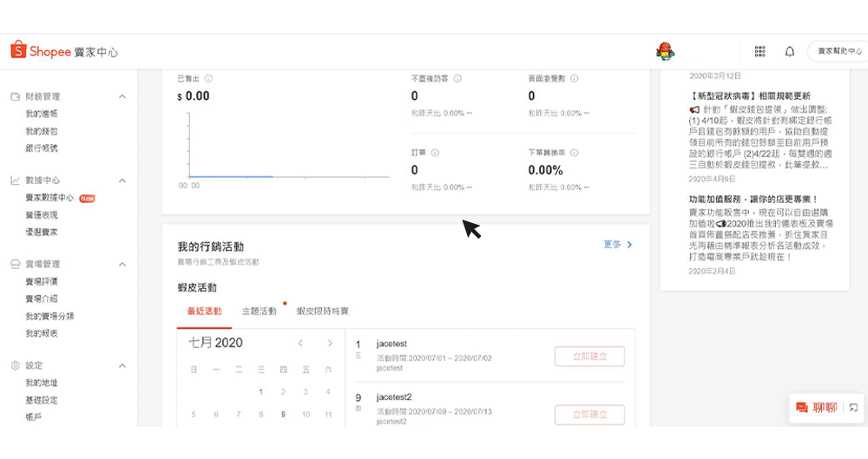Collapse the 賣場管理 sidebar section
868x459 pixels.
122,264
